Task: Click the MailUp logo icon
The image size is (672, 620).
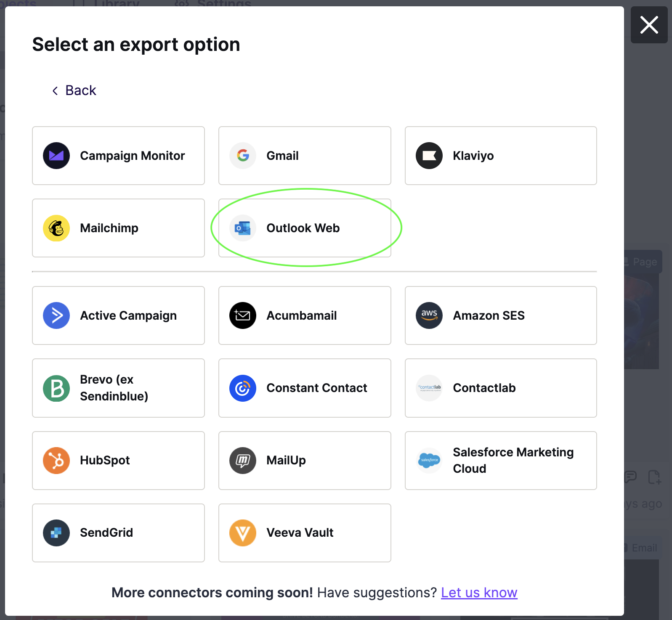Action: (243, 460)
